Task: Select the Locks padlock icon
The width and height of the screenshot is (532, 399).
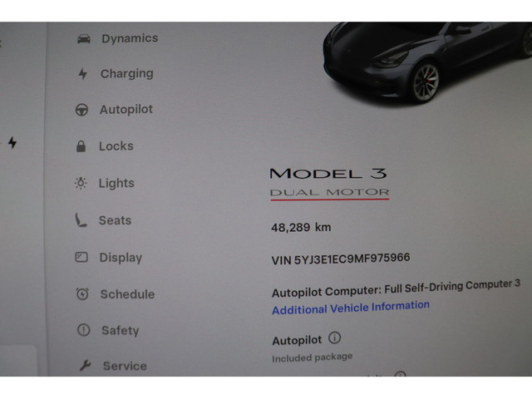Action: tap(81, 146)
